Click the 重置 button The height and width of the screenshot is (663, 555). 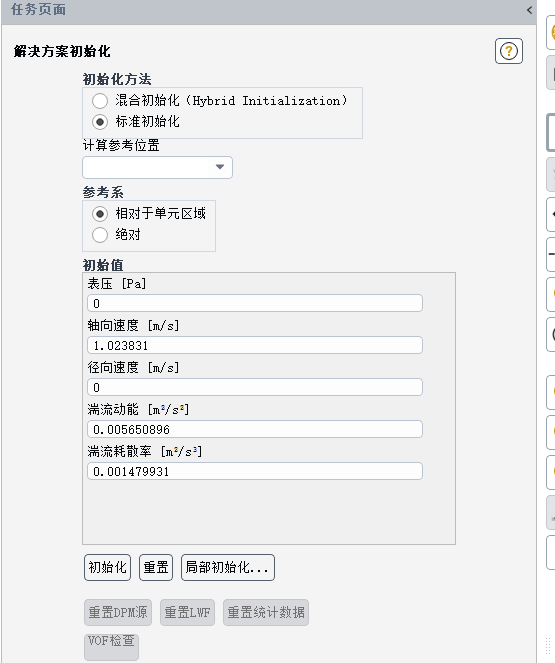156,567
